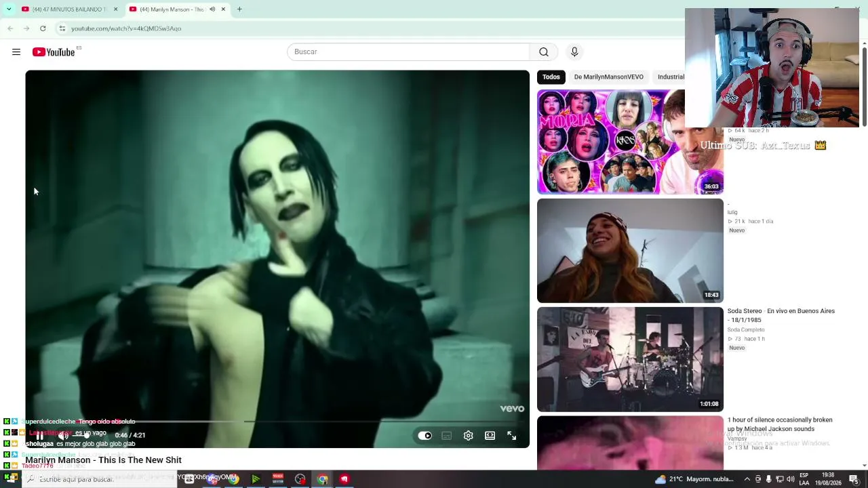Open the hour of silence video thumbnail
This screenshot has width=868, height=488.
(630, 443)
